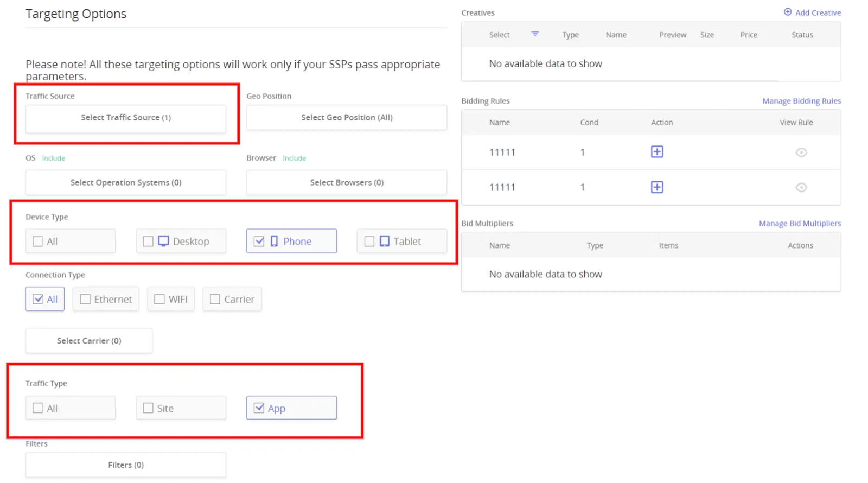The width and height of the screenshot is (868, 483).
Task: Click Preview header in Creatives table
Action: (673, 35)
